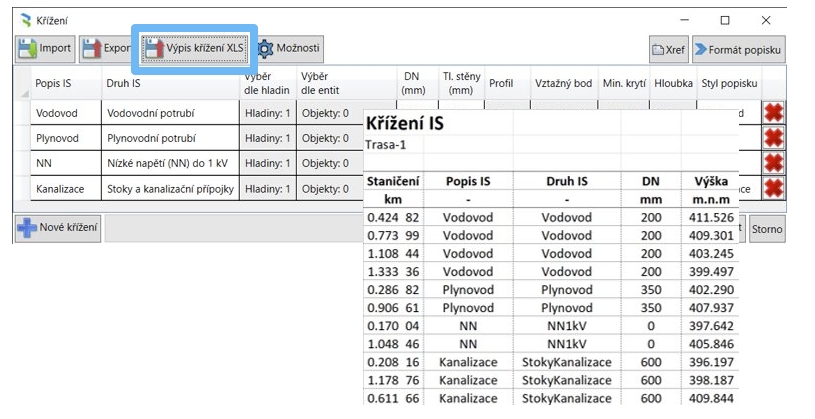Add new crossing with Nové křížení
This screenshot has height=419, width=815.
tap(58, 228)
